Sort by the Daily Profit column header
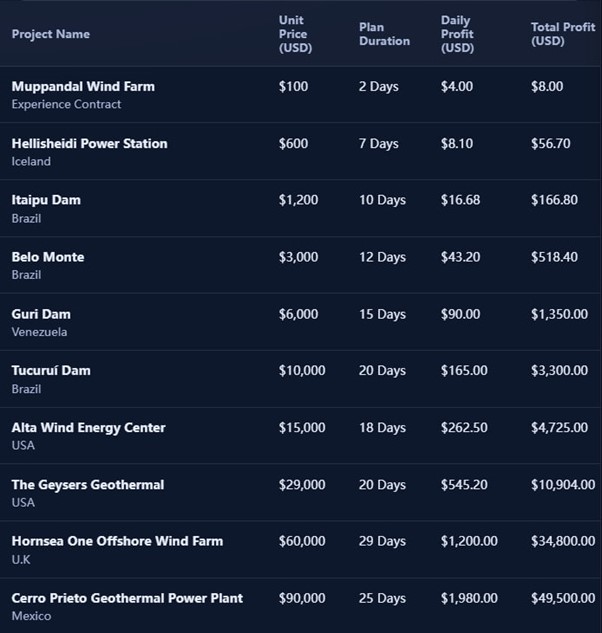This screenshot has width=602, height=633. click(457, 34)
